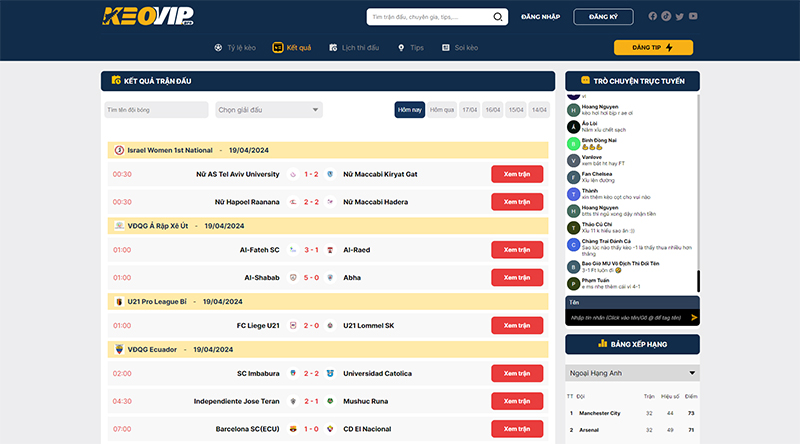Viewport: 800px width, 444px height.
Task: Select the Hôm qua date tab
Action: tap(442, 110)
